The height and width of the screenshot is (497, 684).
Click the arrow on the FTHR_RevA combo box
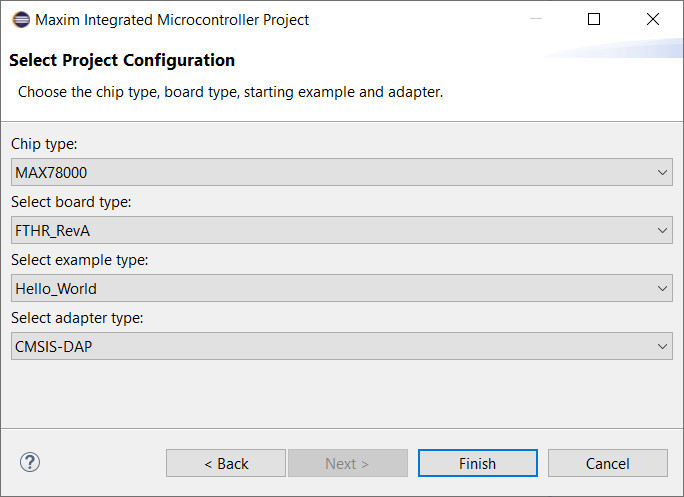tap(663, 230)
